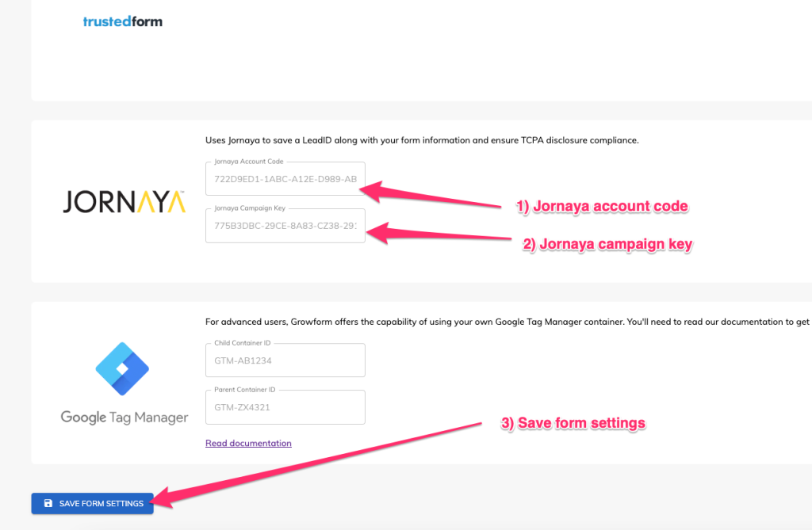The height and width of the screenshot is (530, 812).
Task: Click the Jornaya Account Code input field
Action: pos(285,178)
